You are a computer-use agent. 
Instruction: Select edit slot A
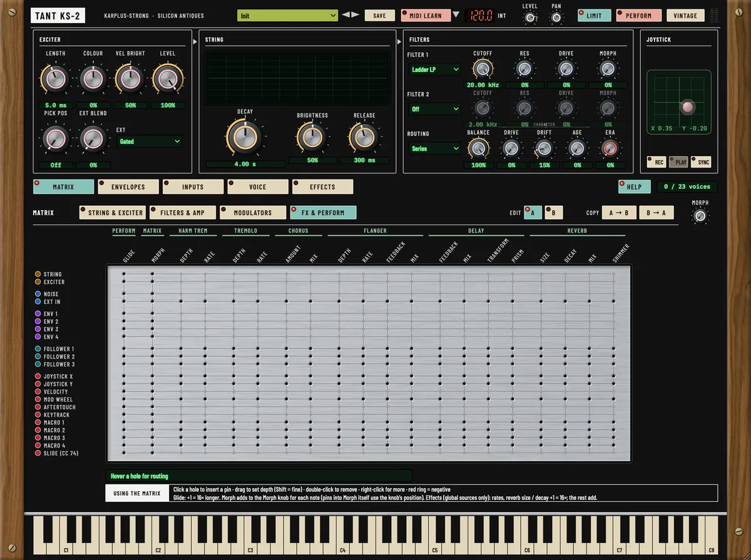pos(533,213)
